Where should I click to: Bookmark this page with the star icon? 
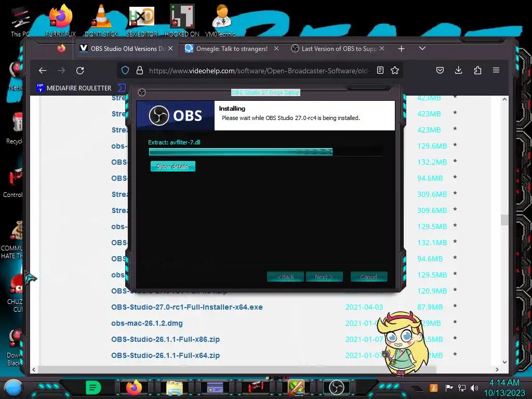[x=395, y=70]
